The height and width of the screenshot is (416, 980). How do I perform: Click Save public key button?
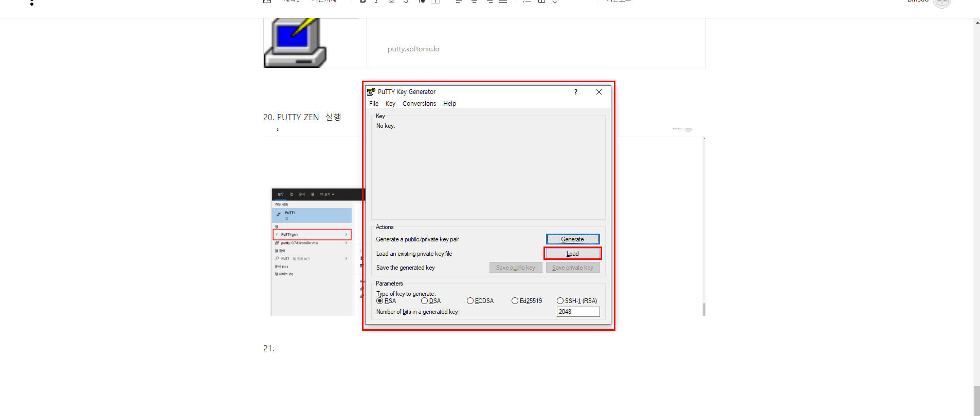516,268
